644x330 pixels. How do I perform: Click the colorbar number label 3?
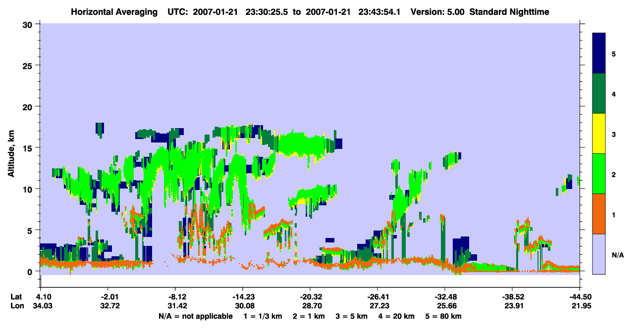[614, 135]
